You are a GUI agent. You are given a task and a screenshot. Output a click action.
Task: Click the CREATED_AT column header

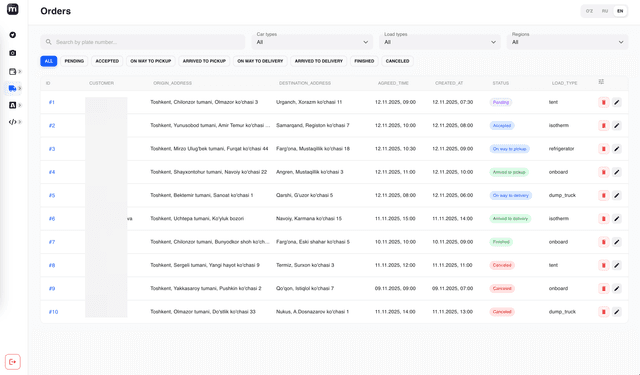(x=449, y=83)
